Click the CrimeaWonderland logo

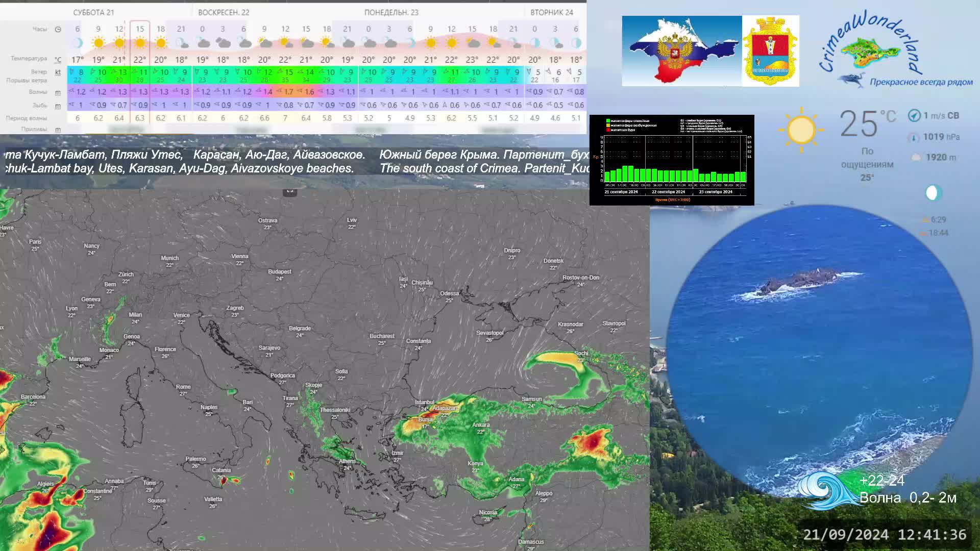896,49
